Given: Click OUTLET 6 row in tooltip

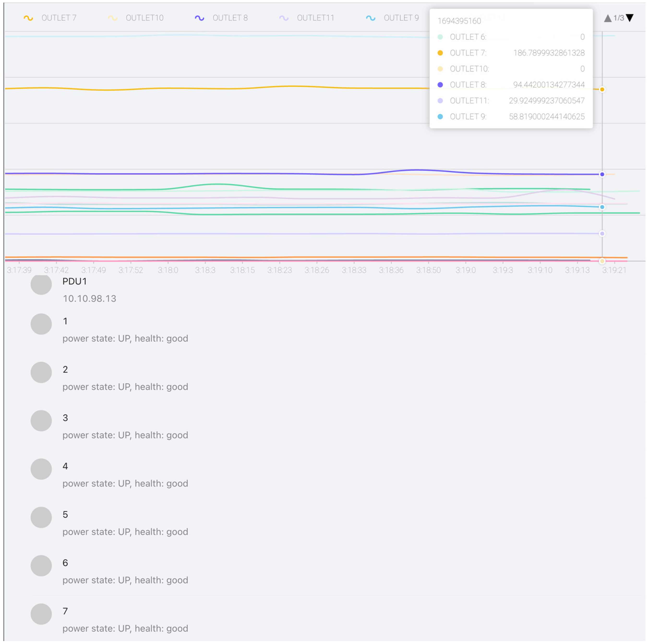Looking at the screenshot, I should point(511,37).
